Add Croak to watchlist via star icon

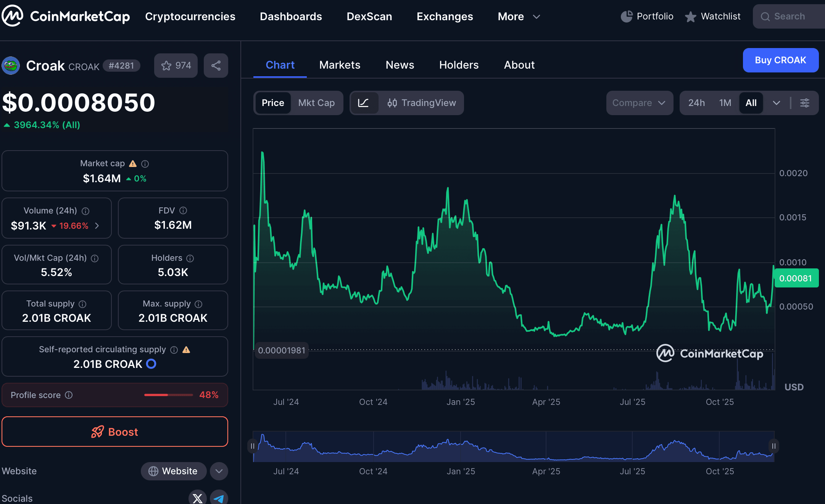(x=166, y=65)
